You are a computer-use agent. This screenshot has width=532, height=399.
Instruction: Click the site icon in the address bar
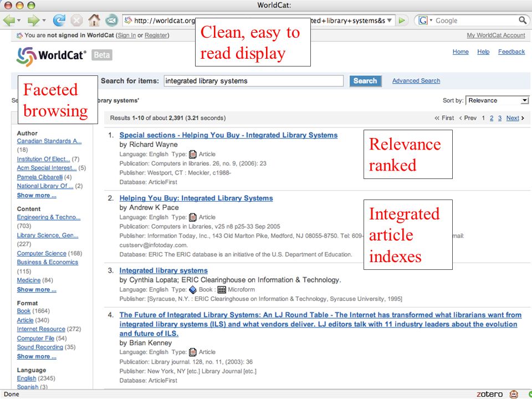pyautogui.click(x=128, y=21)
